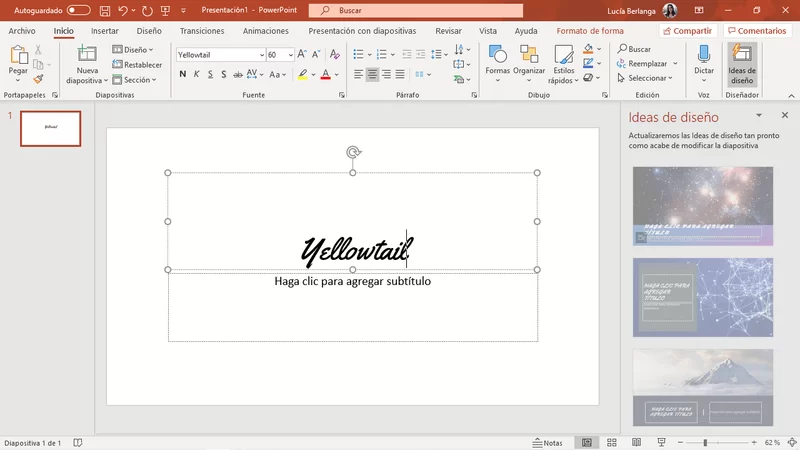Undo the last action
800x450 pixels.
[122, 10]
